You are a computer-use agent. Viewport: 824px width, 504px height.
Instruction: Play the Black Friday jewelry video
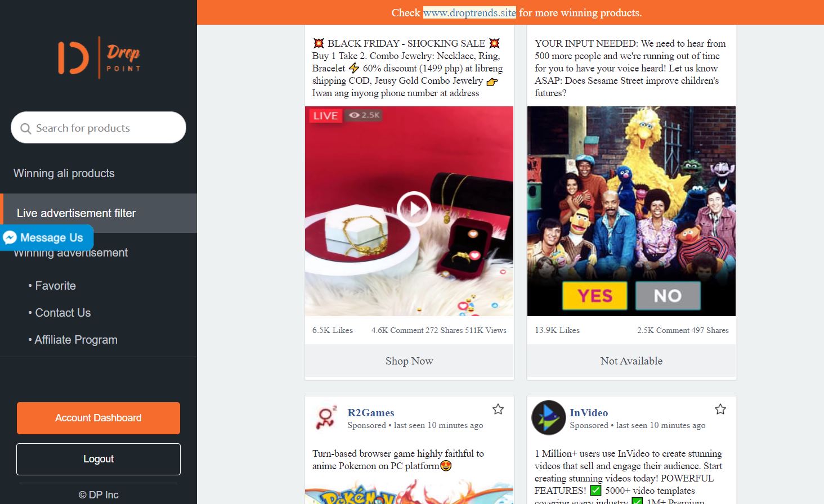tap(414, 209)
